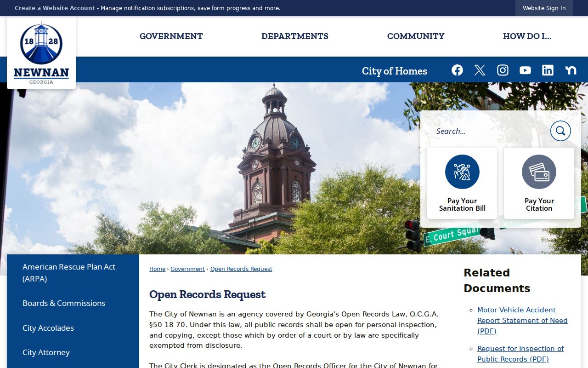The width and height of the screenshot is (588, 368).
Task: Open the X (Twitter) social icon
Action: pyautogui.click(x=480, y=70)
